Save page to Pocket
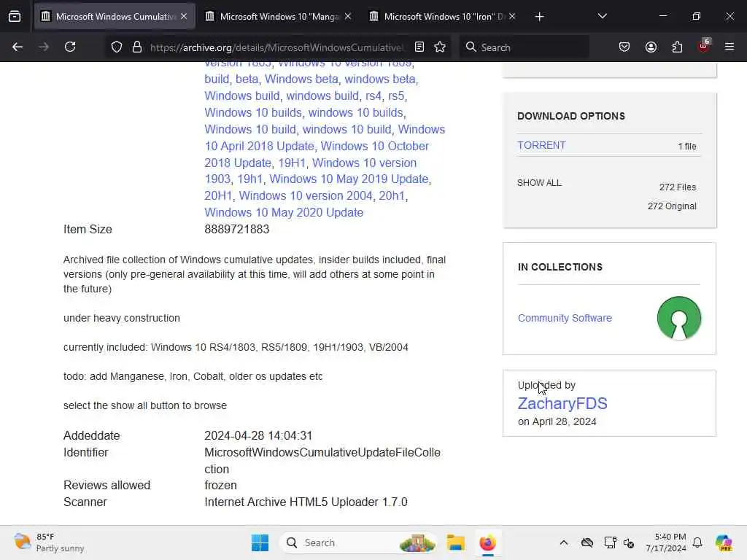Screen dimensions: 747x560 click(x=624, y=47)
